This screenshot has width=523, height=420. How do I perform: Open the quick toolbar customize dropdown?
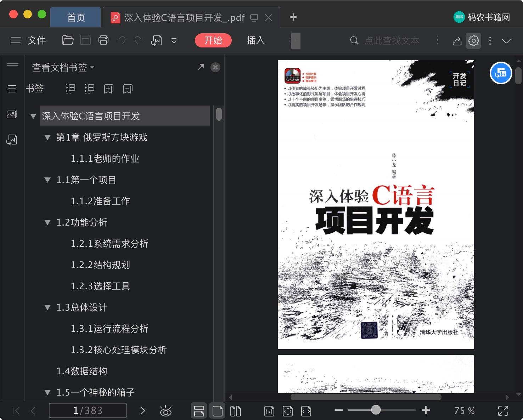(x=174, y=41)
